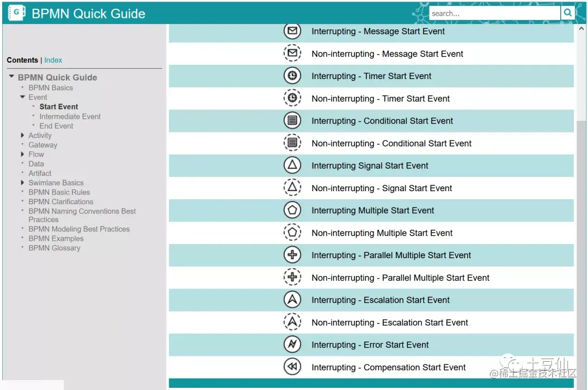
Task: Click the Interrupting Multiple Start Event pentagon icon
Action: [292, 210]
